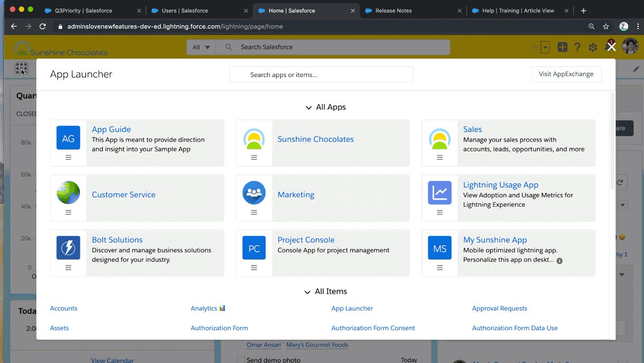Open the Authorization Form Data Use item
The height and width of the screenshot is (363, 644).
(515, 328)
